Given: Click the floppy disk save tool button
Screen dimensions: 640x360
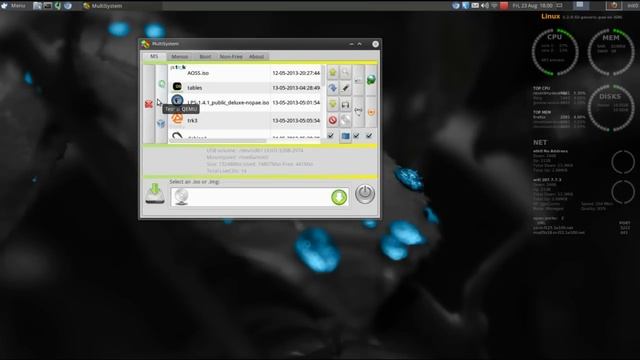Looking at the screenshot, I should (345, 104).
